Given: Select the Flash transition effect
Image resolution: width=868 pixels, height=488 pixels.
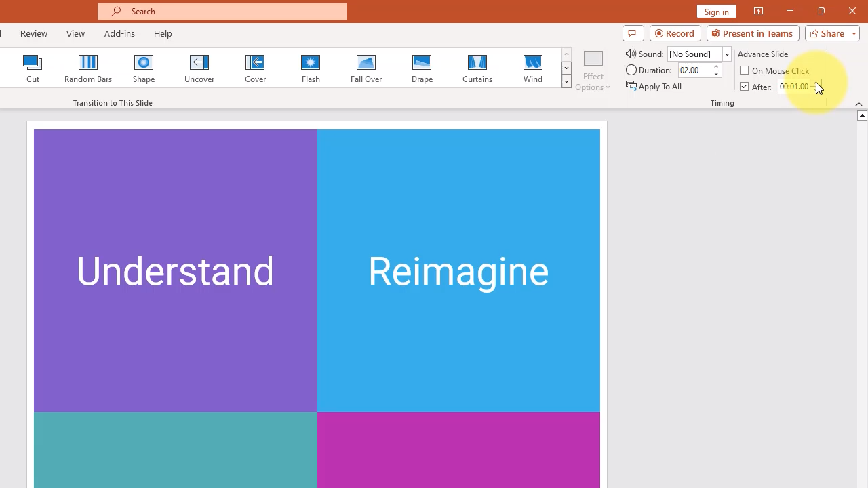Looking at the screenshot, I should point(311,68).
